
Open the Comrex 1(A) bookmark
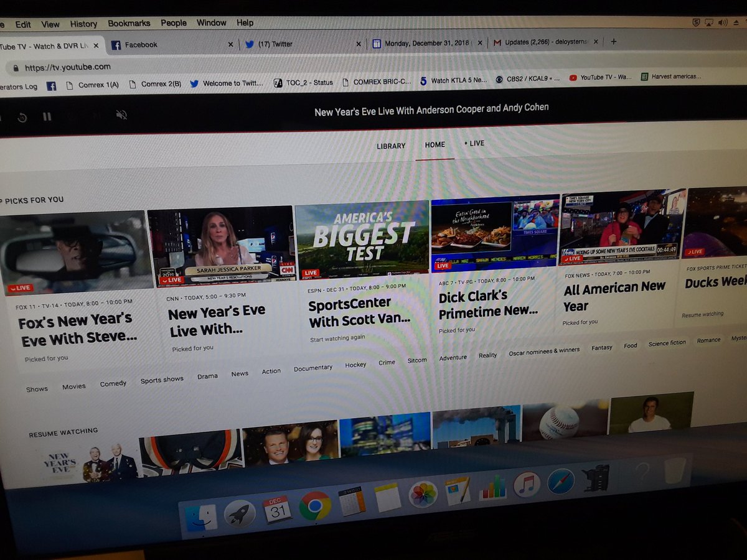pos(92,85)
